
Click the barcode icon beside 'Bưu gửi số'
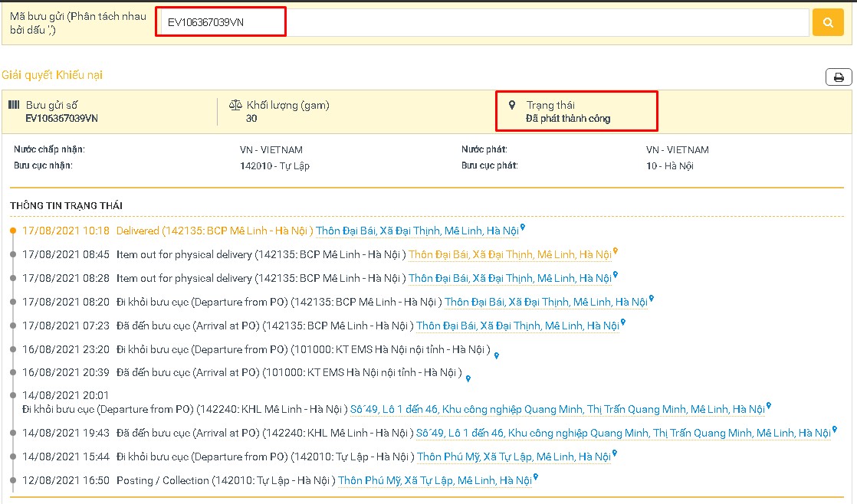[x=15, y=105]
